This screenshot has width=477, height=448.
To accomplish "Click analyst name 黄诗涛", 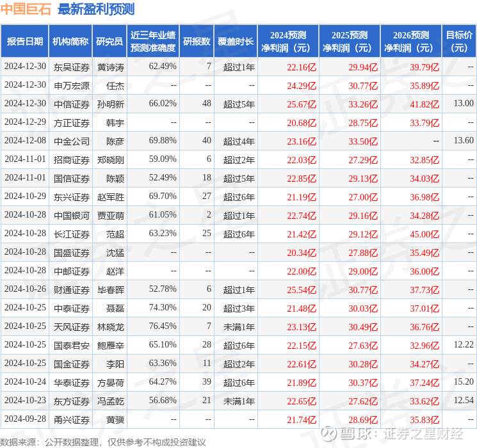I will (x=111, y=67).
